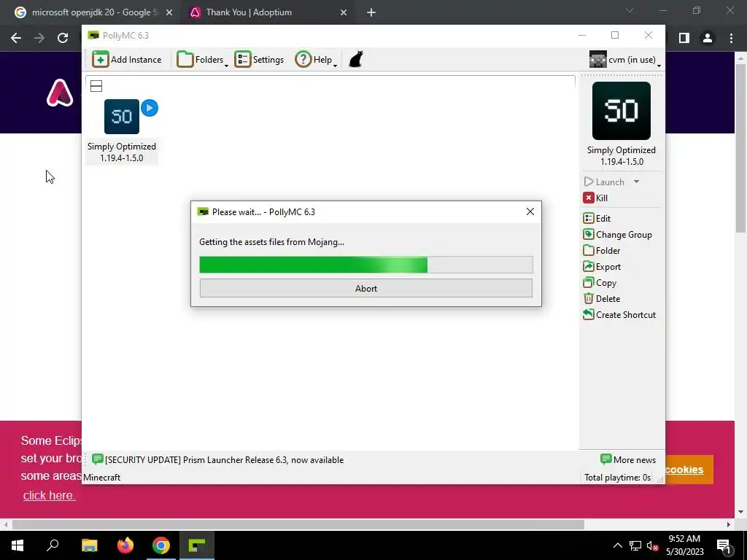Open Chrome profile icon

tap(708, 38)
